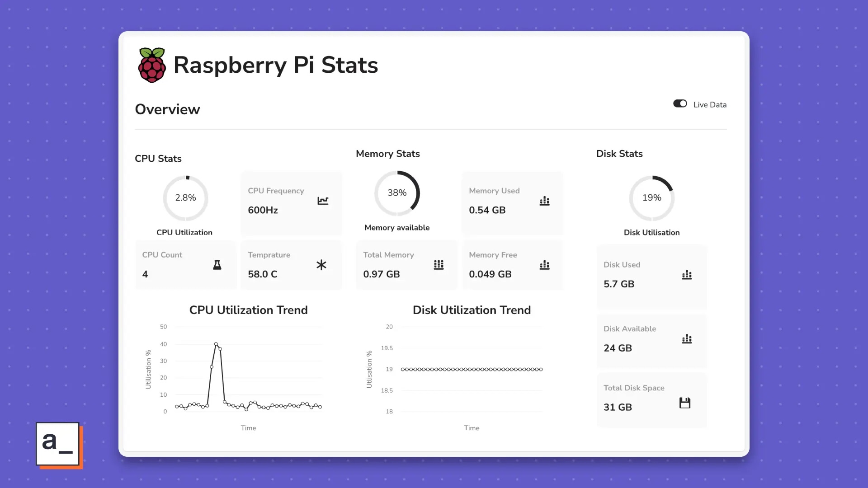Expand the Disk Stats section
The image size is (868, 488).
tap(619, 154)
